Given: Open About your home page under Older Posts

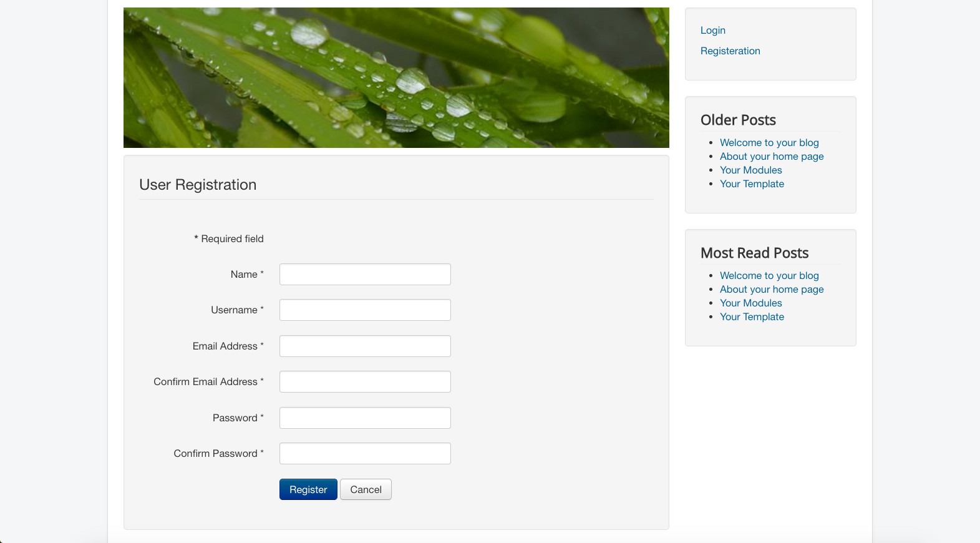Looking at the screenshot, I should [x=772, y=156].
